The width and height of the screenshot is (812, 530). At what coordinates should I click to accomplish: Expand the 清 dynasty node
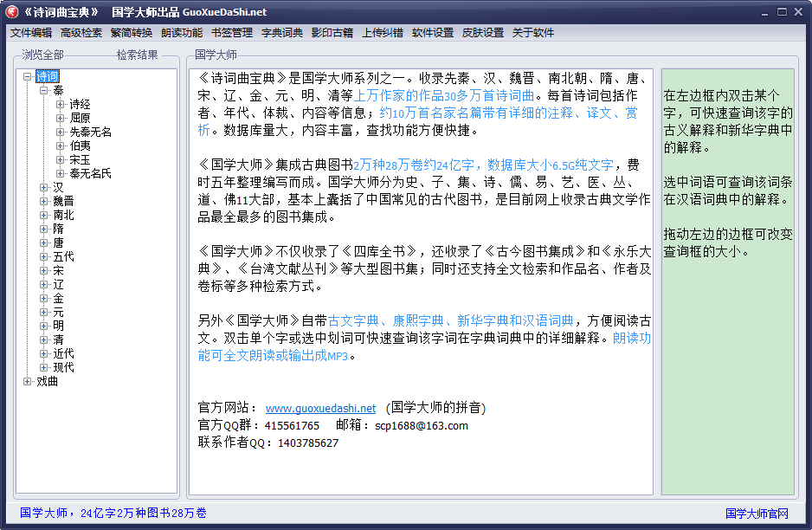point(44,339)
